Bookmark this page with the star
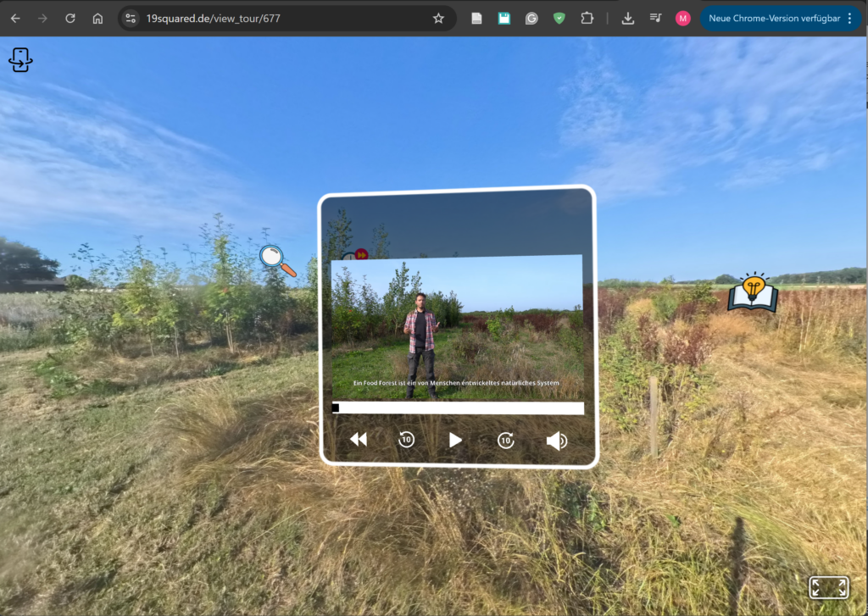 click(x=438, y=19)
